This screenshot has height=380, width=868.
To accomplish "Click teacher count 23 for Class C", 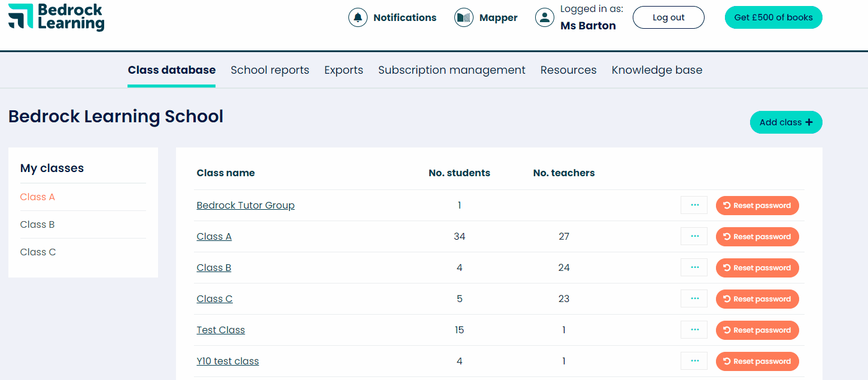I will 564,299.
